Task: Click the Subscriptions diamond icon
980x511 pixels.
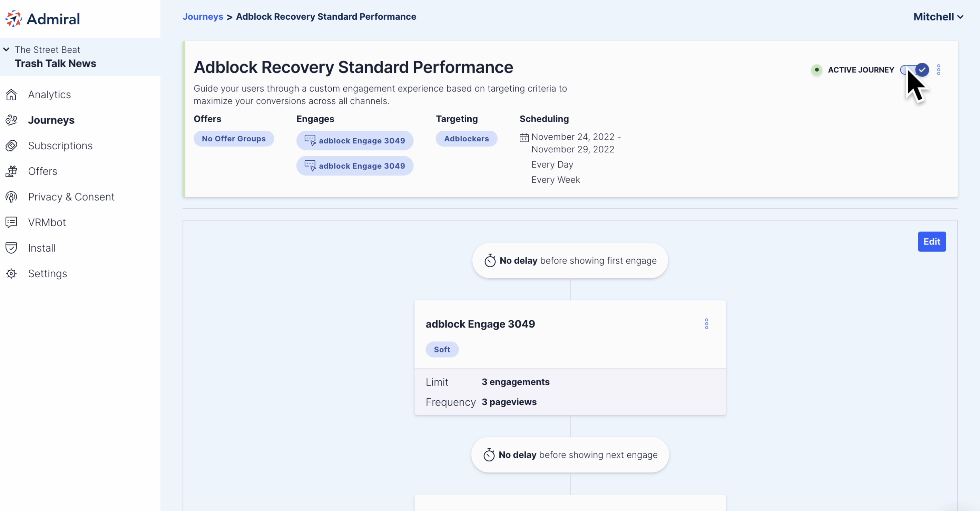Action: 11,146
